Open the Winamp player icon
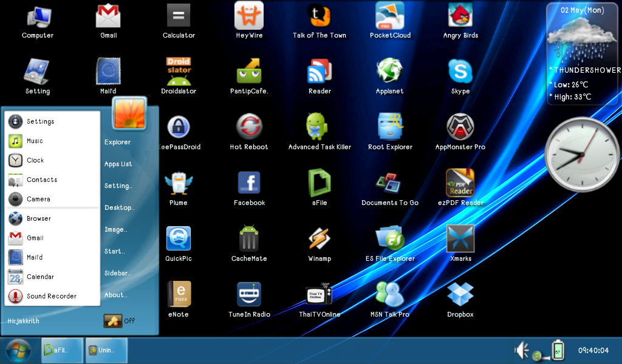 (x=320, y=238)
